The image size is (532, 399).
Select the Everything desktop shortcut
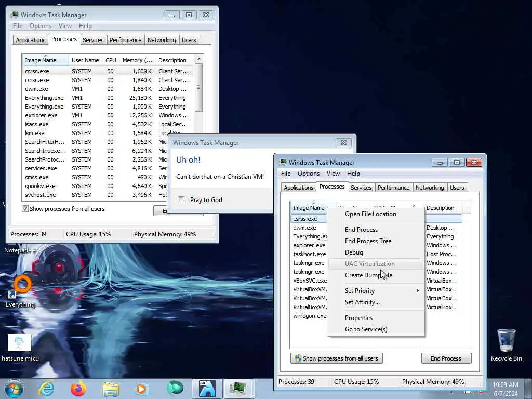click(x=20, y=292)
